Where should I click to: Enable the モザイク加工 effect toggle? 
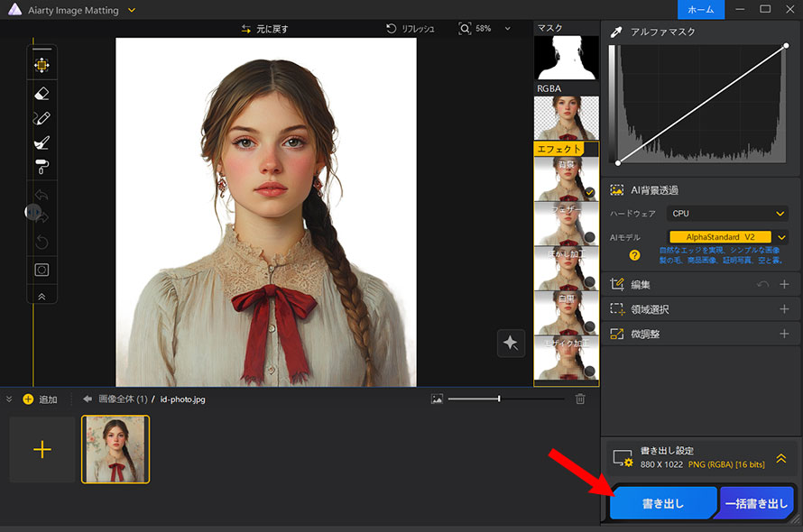click(x=589, y=370)
